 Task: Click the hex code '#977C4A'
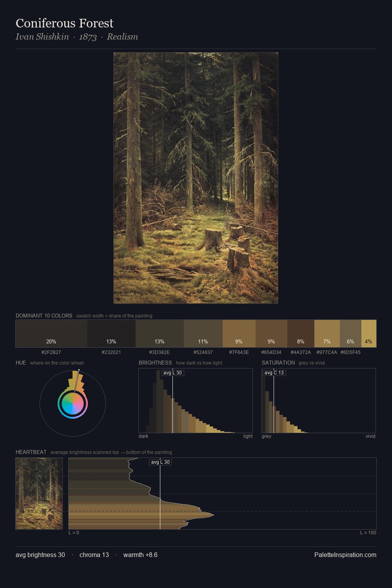point(327,352)
